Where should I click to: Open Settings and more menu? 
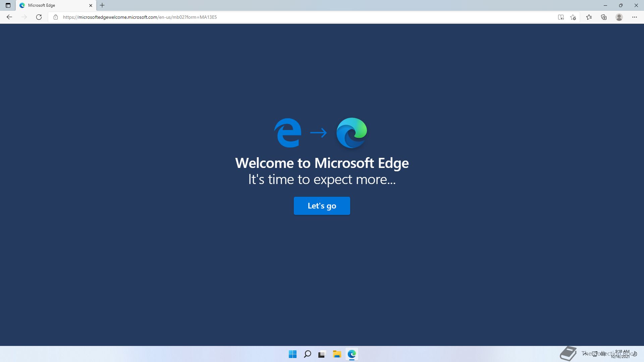[635, 17]
